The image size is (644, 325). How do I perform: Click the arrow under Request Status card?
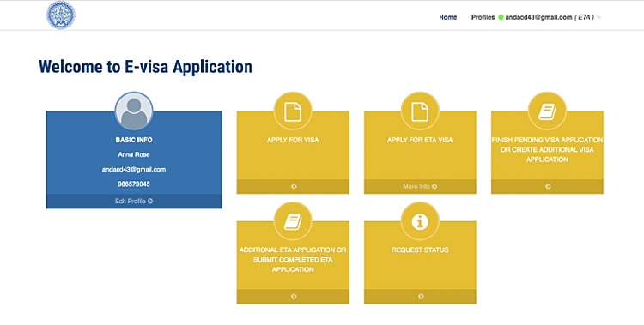[x=421, y=297]
